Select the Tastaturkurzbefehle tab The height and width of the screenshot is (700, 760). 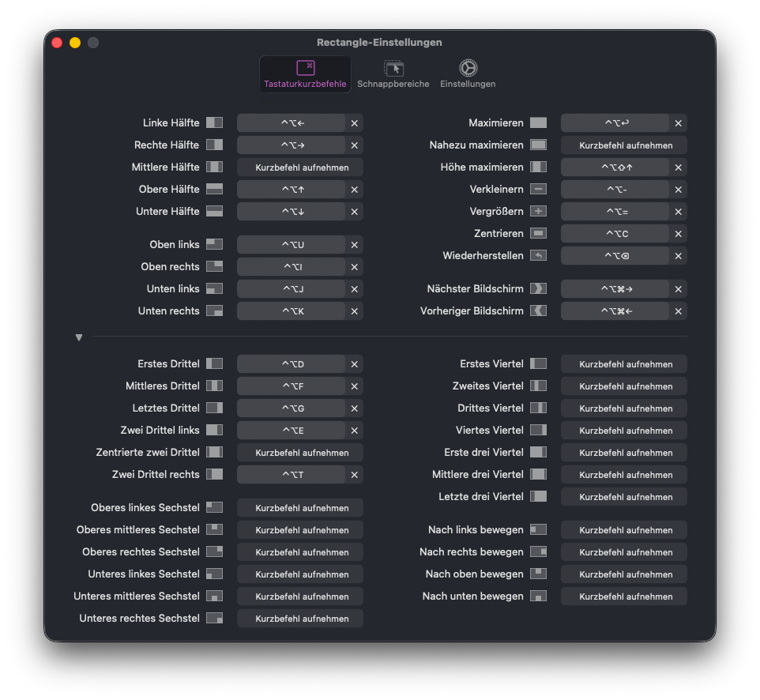click(305, 74)
